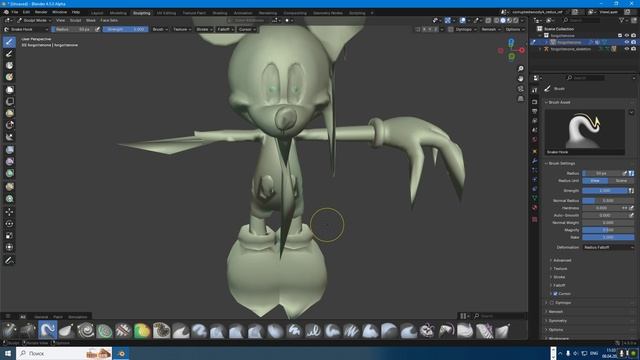Select the active Draw brush tool in toolbar

(9, 42)
